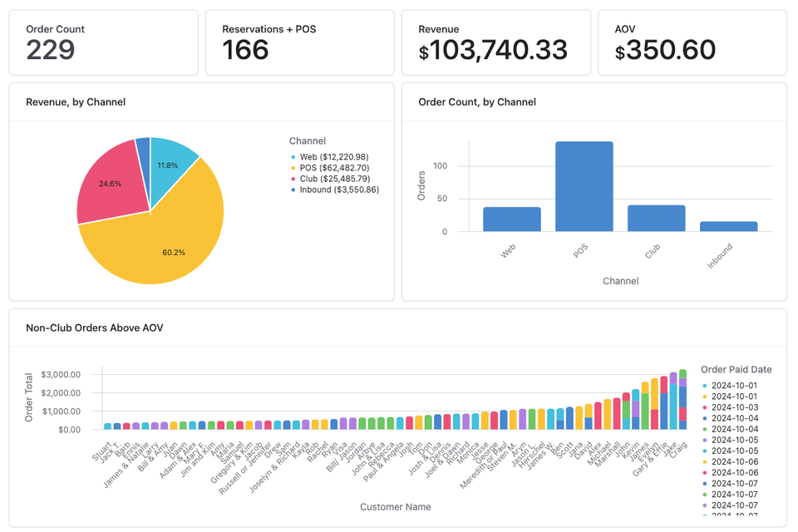Click Stuart T's bar in Non-Club Orders chart

(x=106, y=426)
